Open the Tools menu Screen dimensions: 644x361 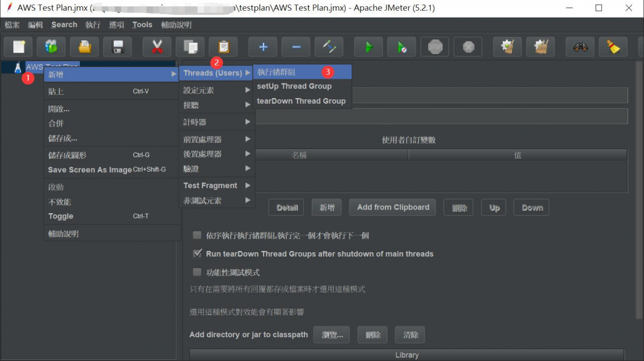[x=142, y=25]
